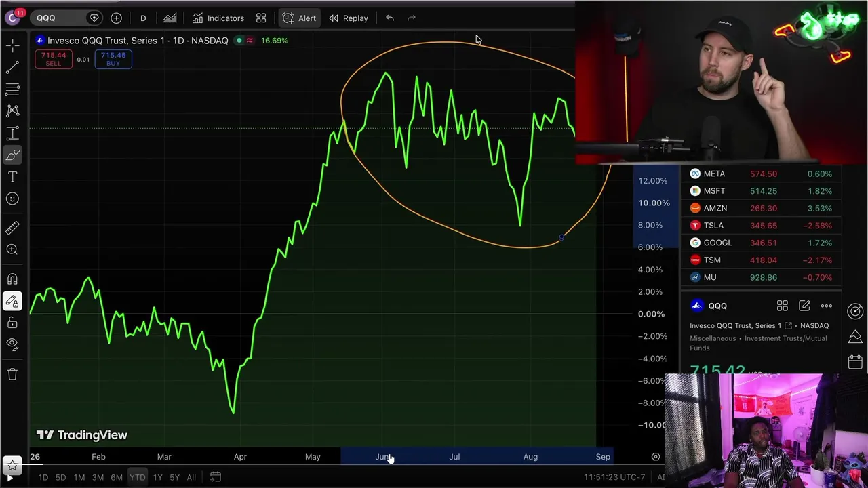
Task: Select the brush drawing tool
Action: [12, 155]
